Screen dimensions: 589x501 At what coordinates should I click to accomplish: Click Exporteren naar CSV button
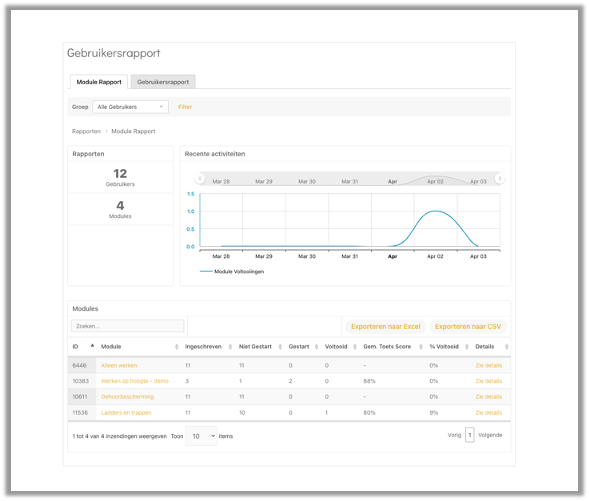pyautogui.click(x=468, y=327)
